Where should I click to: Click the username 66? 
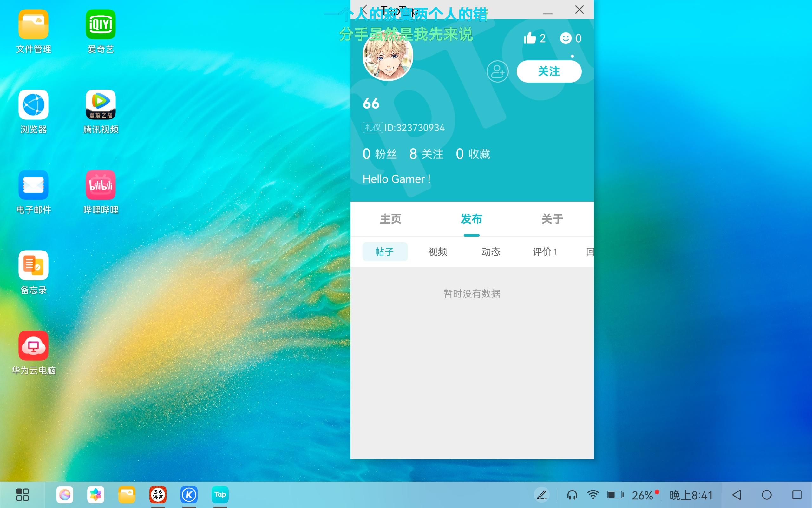371,104
